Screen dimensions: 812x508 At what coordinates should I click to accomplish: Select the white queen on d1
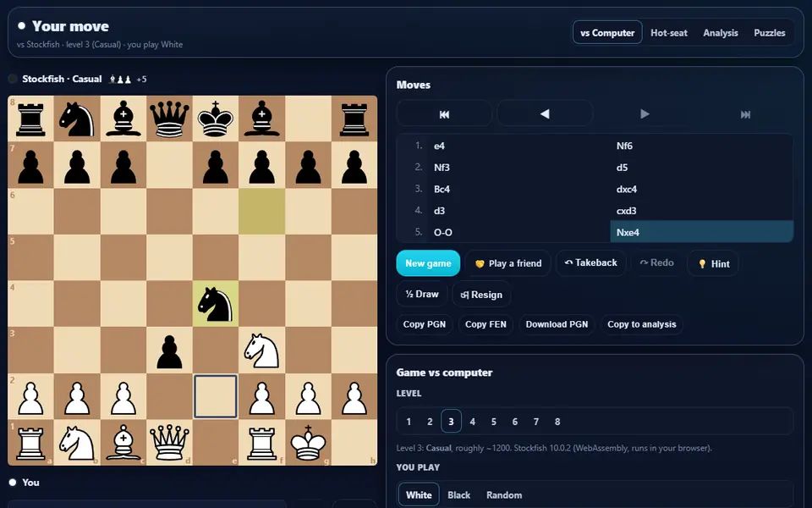(169, 443)
